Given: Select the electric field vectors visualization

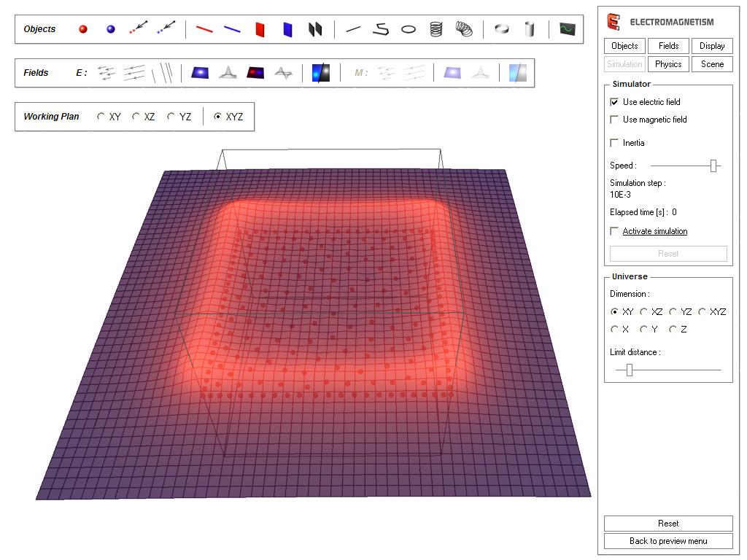Looking at the screenshot, I should coord(107,72).
